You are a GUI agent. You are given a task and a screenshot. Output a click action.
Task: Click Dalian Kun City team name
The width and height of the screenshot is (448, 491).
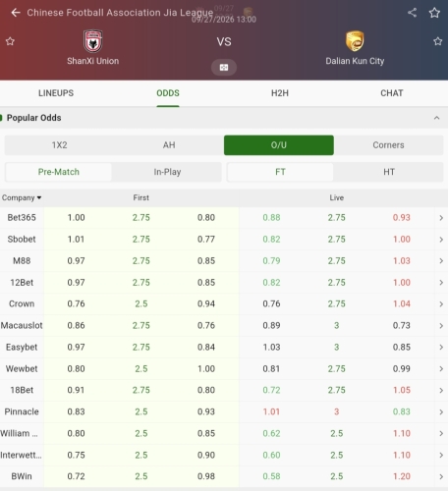pos(355,61)
